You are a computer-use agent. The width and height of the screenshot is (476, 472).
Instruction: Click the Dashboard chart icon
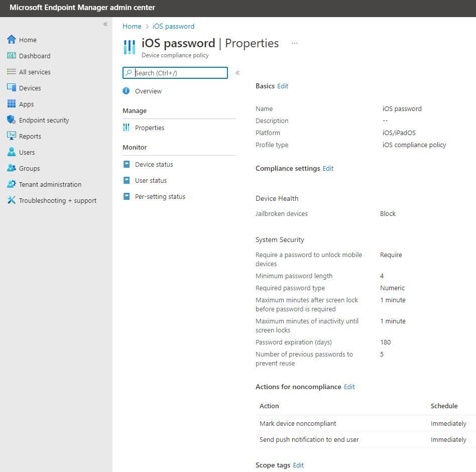(x=12, y=56)
